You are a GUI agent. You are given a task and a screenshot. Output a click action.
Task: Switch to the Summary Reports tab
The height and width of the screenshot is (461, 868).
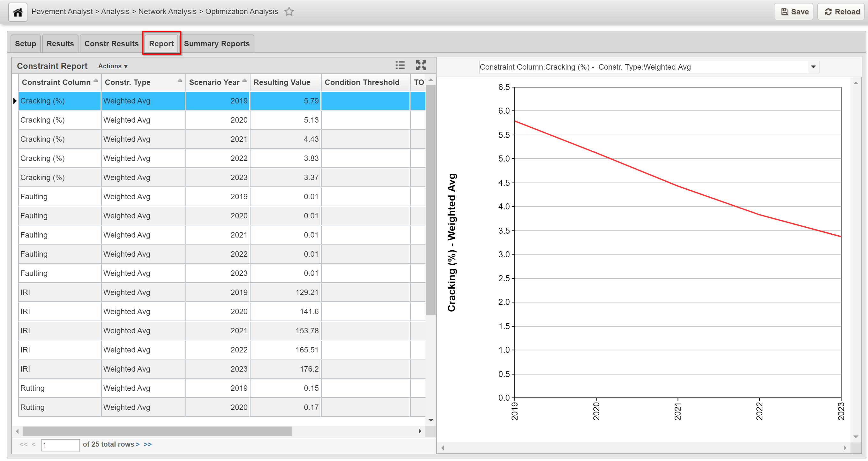217,44
